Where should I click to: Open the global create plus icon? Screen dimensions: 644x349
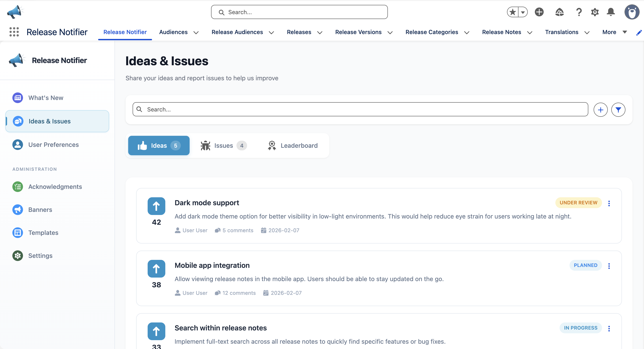pyautogui.click(x=539, y=12)
